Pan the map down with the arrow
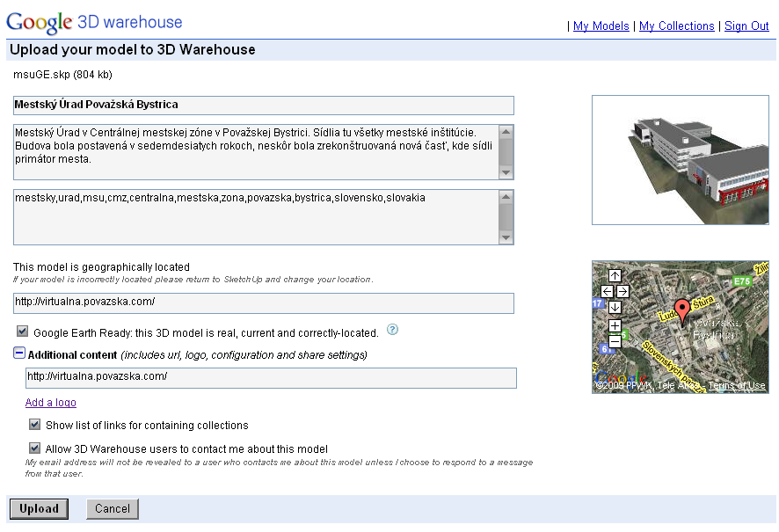Image resolution: width=779 pixels, height=532 pixels. (x=615, y=308)
